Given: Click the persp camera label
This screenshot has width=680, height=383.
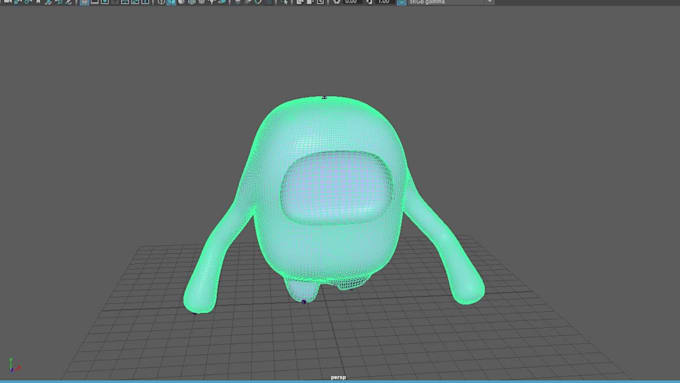Looking at the screenshot, I should point(338,377).
